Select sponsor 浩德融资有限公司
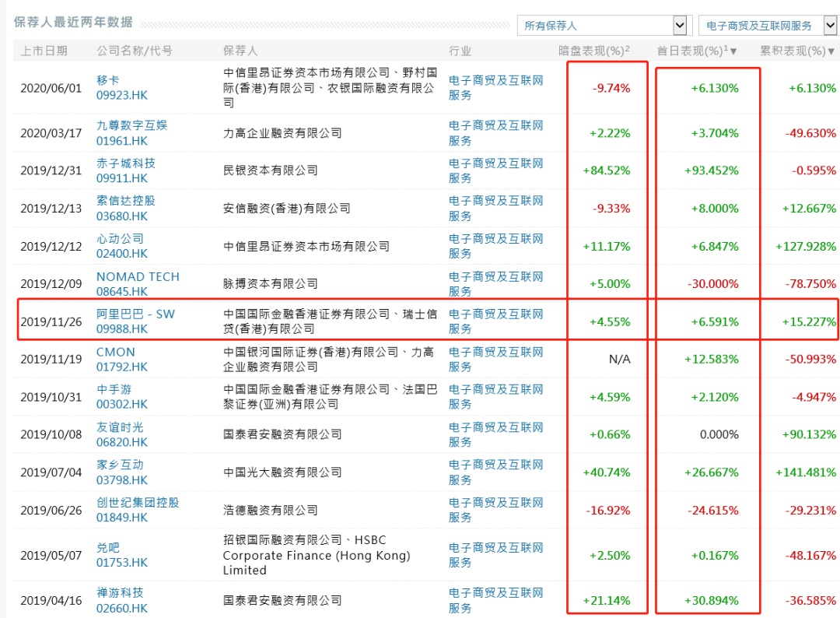Image resolution: width=840 pixels, height=618 pixels. click(x=271, y=510)
